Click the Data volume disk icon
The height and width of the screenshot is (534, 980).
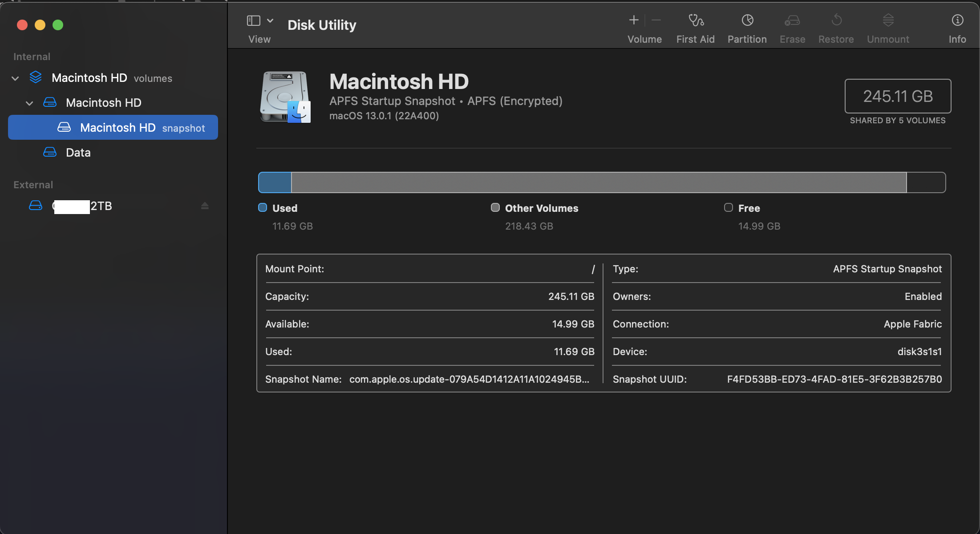pos(50,152)
